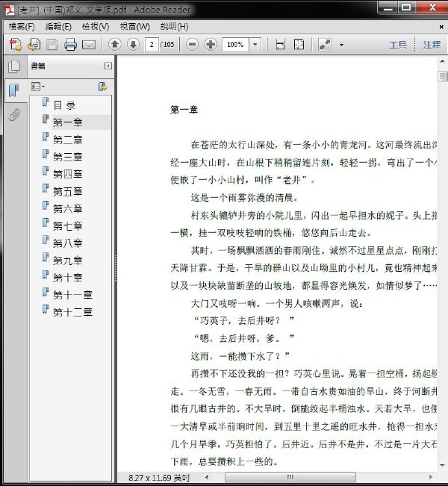
Task: Select the 第十一章 bookmark
Action: tap(72, 295)
